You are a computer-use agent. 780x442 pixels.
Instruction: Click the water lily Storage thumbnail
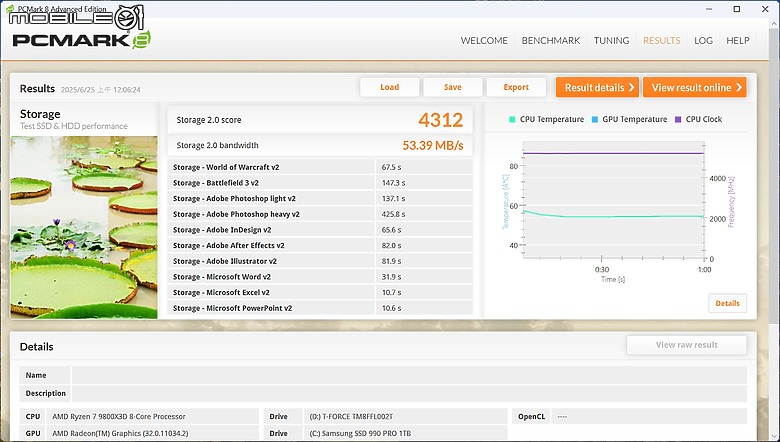click(84, 227)
